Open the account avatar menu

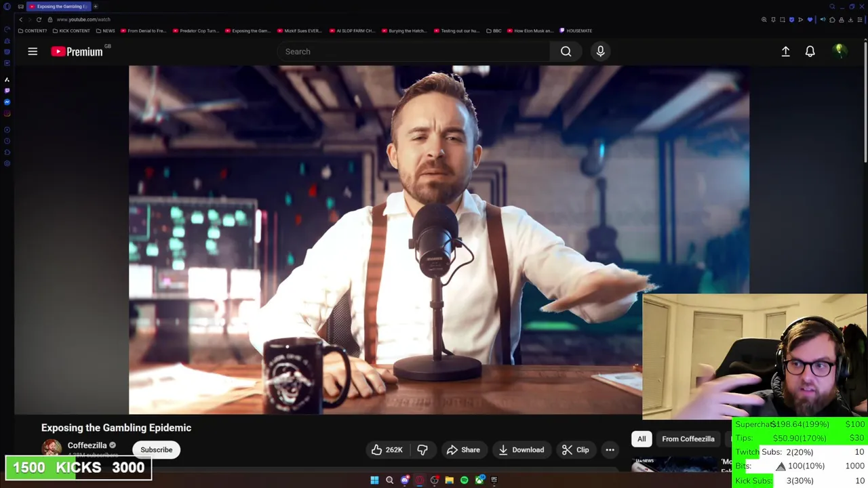click(x=839, y=51)
